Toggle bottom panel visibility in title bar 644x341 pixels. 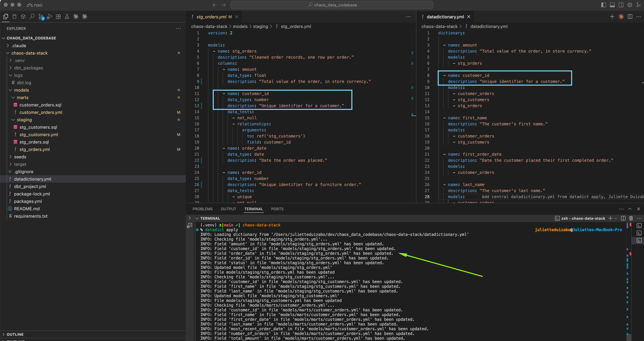(x=612, y=5)
